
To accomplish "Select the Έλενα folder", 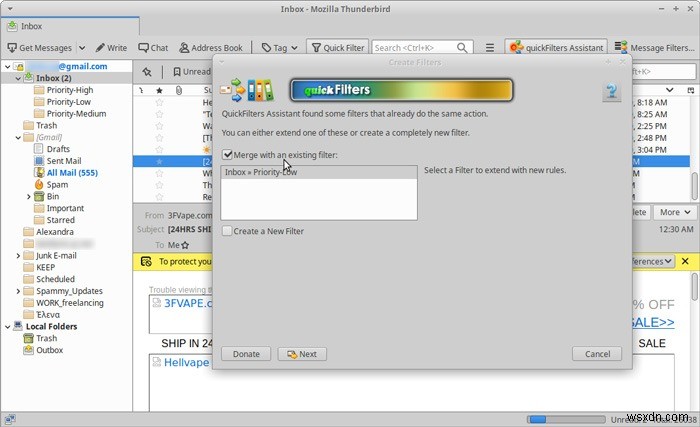I will pyautogui.click(x=47, y=315).
